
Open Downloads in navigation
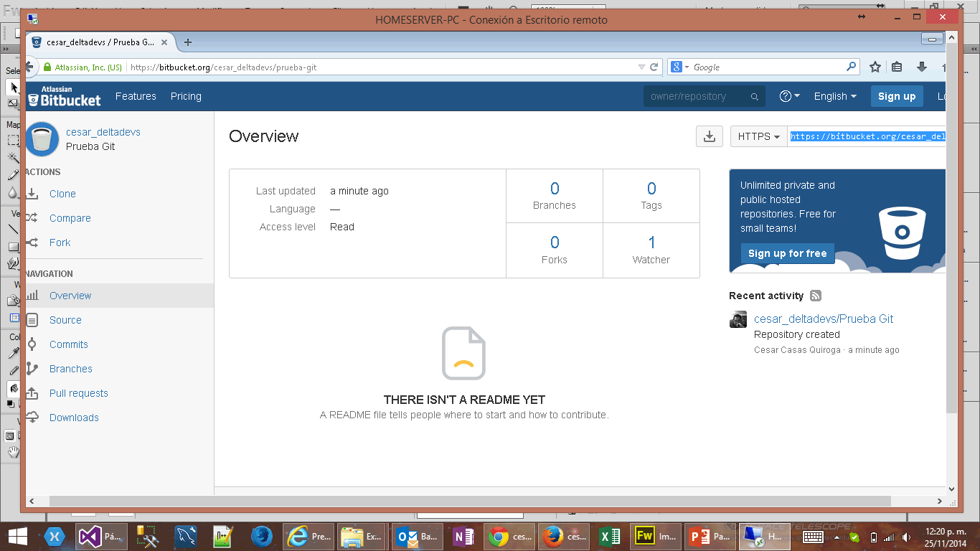click(74, 418)
